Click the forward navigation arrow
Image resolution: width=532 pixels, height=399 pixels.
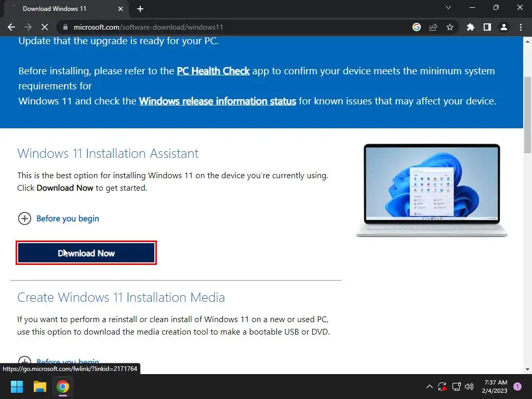pos(28,27)
